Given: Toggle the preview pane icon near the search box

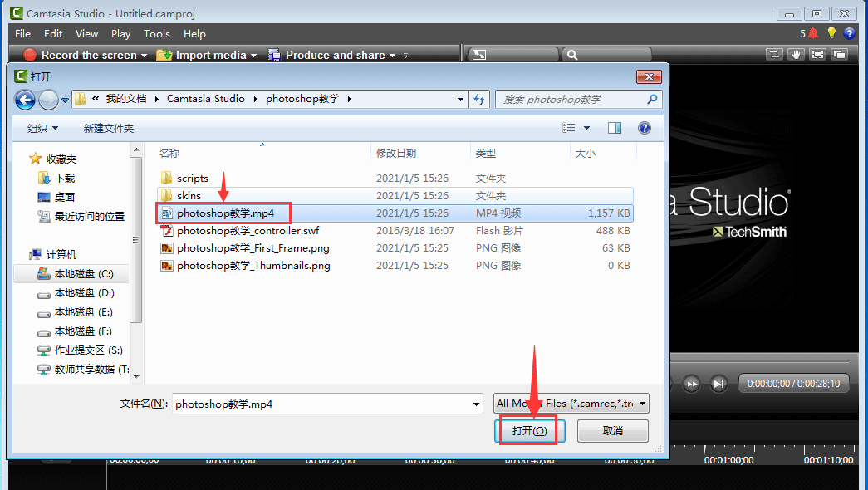Looking at the screenshot, I should coord(479,54).
